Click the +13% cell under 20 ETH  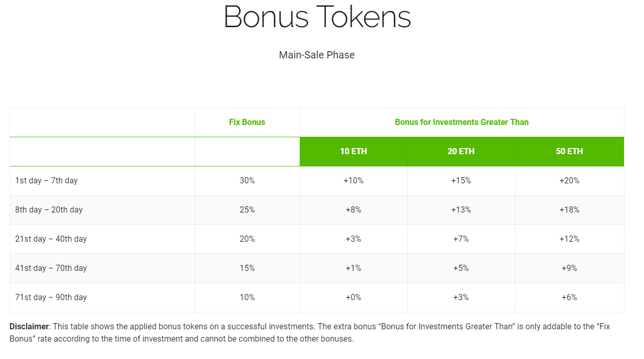461,209
